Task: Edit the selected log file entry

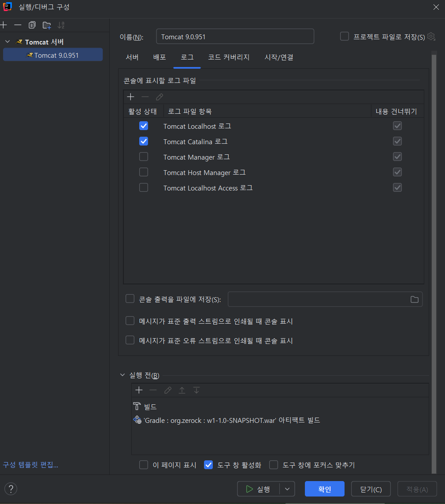Action: coord(159,97)
